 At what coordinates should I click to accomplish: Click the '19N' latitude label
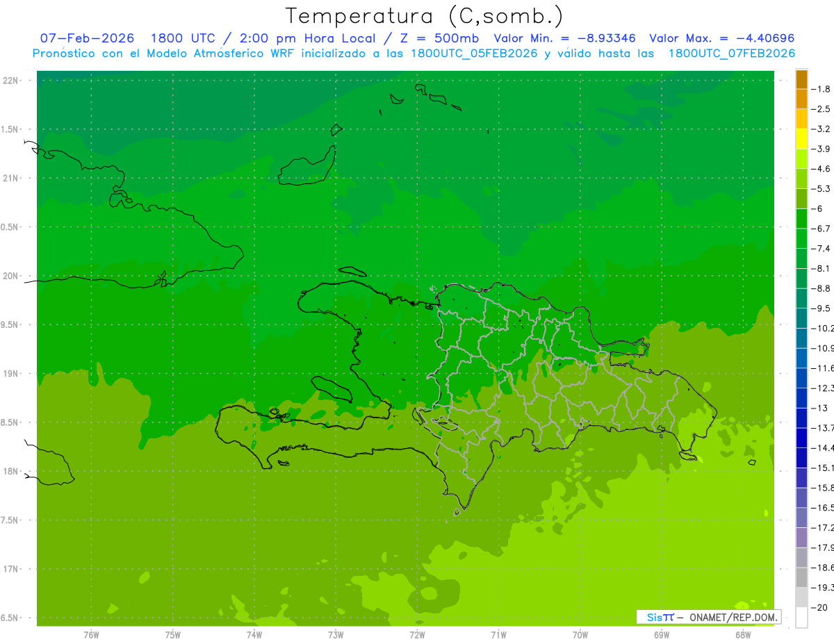click(x=11, y=374)
